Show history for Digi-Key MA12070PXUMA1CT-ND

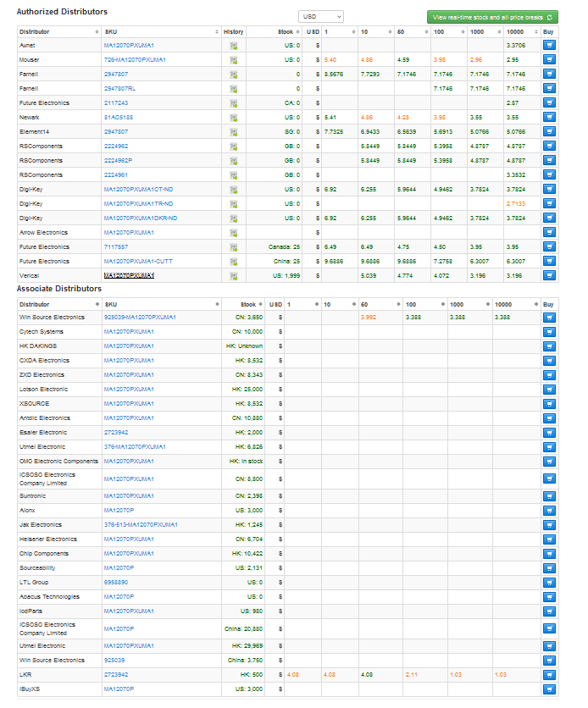[234, 190]
